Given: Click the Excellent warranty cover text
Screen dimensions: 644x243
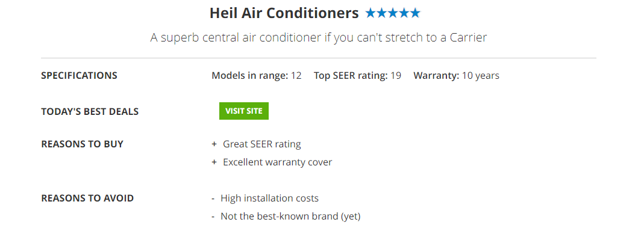Looking at the screenshot, I should click(277, 162).
